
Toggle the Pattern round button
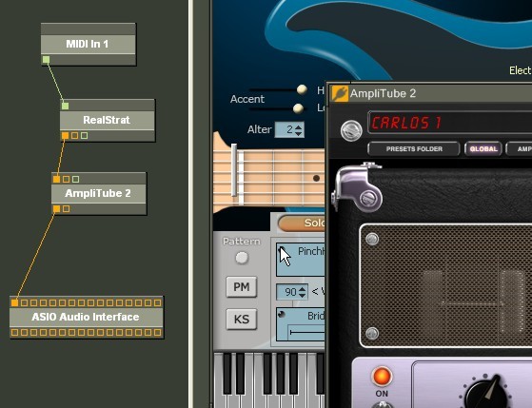click(x=242, y=258)
